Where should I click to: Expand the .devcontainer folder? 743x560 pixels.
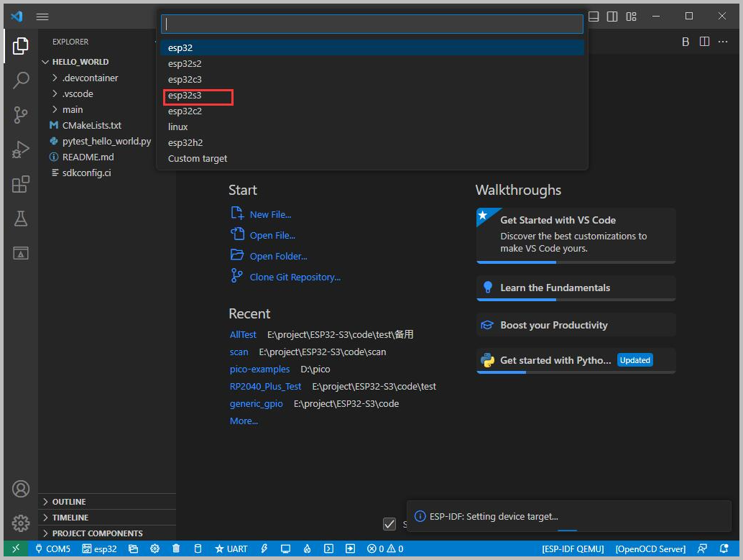coord(90,78)
